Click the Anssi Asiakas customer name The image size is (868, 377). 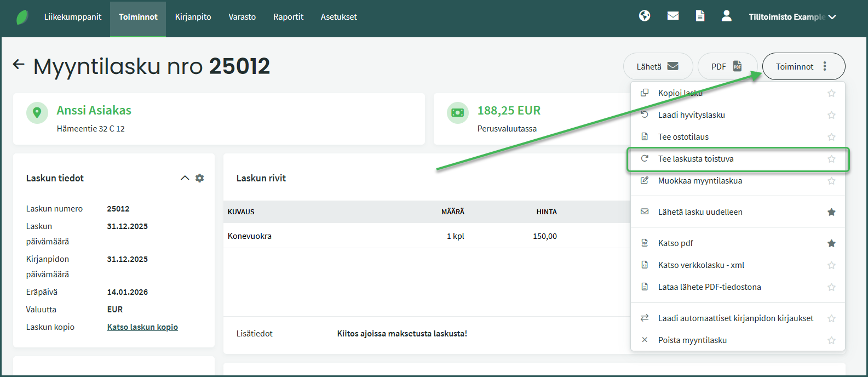pos(94,110)
